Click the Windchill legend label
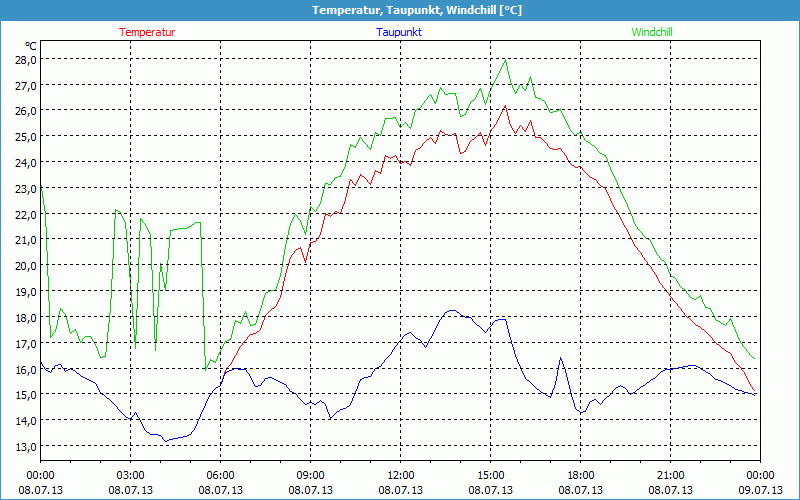The height and width of the screenshot is (500, 800). point(652,32)
